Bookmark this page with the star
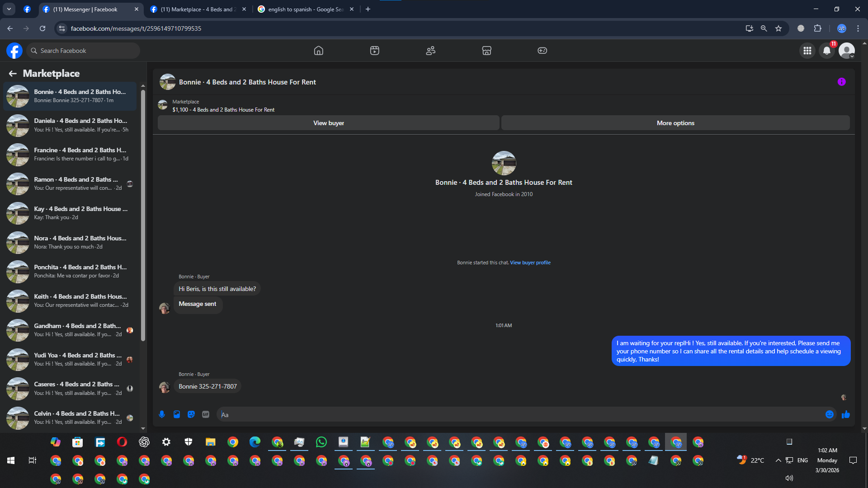Viewport: 868px width, 488px height. coord(778,28)
